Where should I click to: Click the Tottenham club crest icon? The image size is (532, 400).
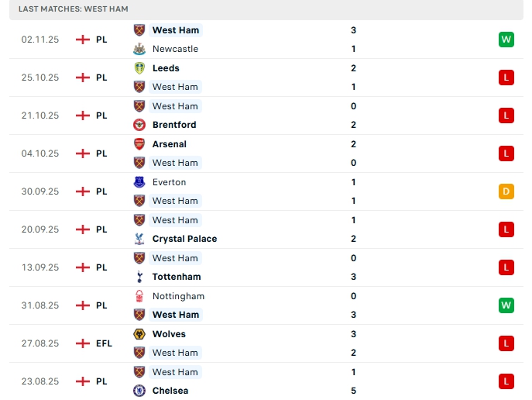coord(139,277)
